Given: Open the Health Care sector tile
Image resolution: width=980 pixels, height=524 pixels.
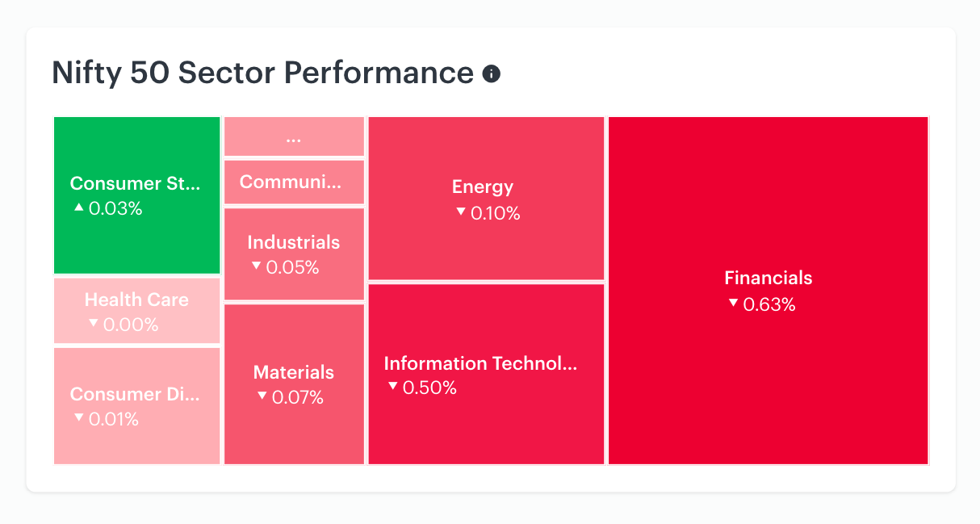Looking at the screenshot, I should click(x=137, y=311).
